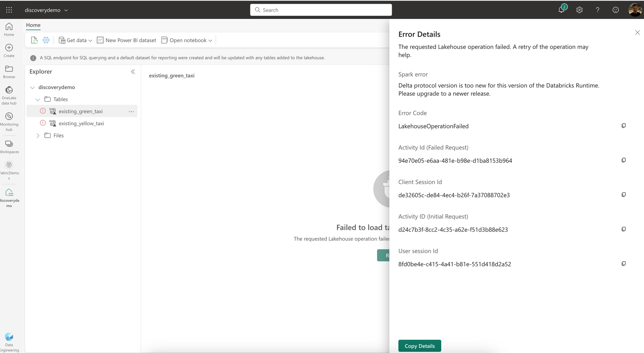Click the notifications bell icon
Image resolution: width=644 pixels, height=353 pixels.
pos(561,10)
